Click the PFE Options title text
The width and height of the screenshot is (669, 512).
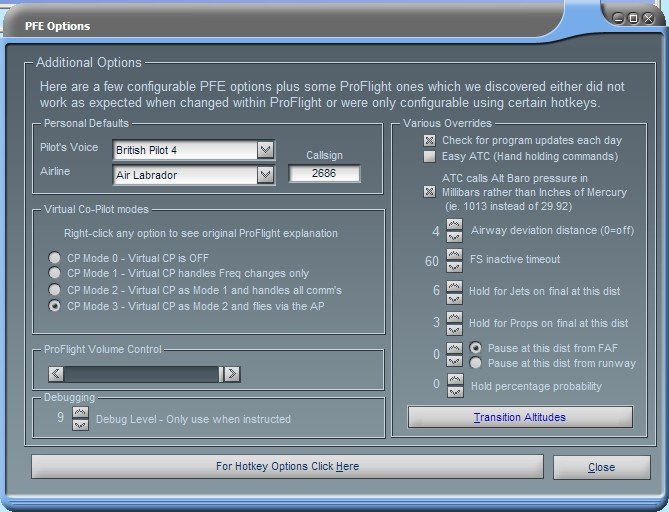[58, 26]
